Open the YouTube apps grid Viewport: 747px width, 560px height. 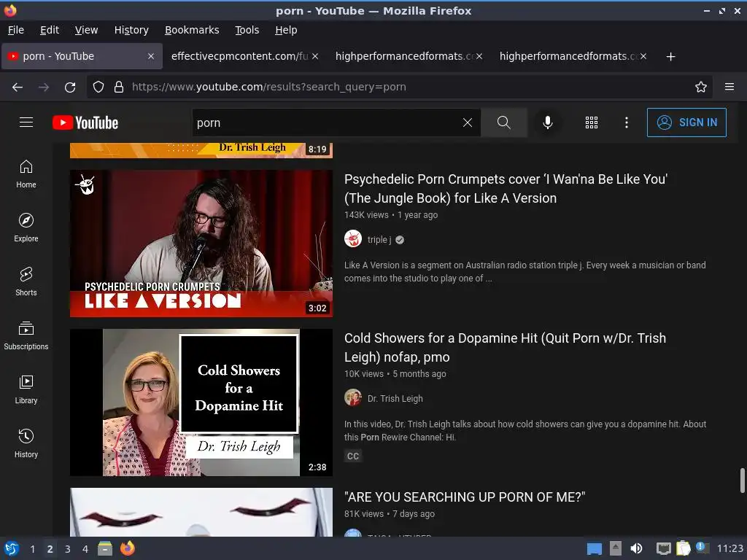(x=591, y=122)
